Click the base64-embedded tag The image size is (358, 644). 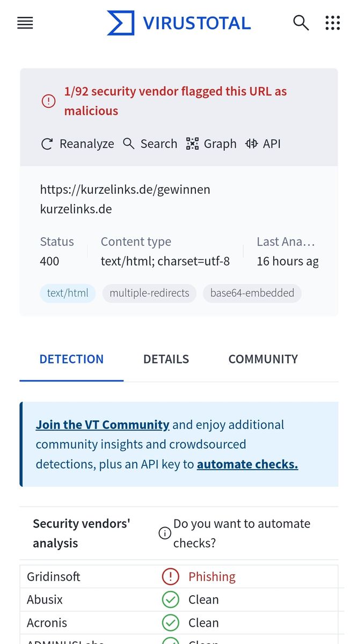tap(252, 293)
